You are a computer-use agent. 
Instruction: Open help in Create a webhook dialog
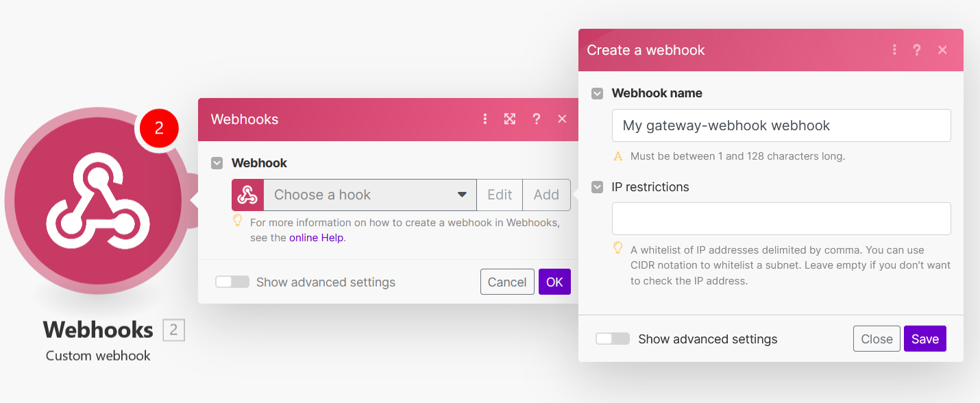(917, 50)
